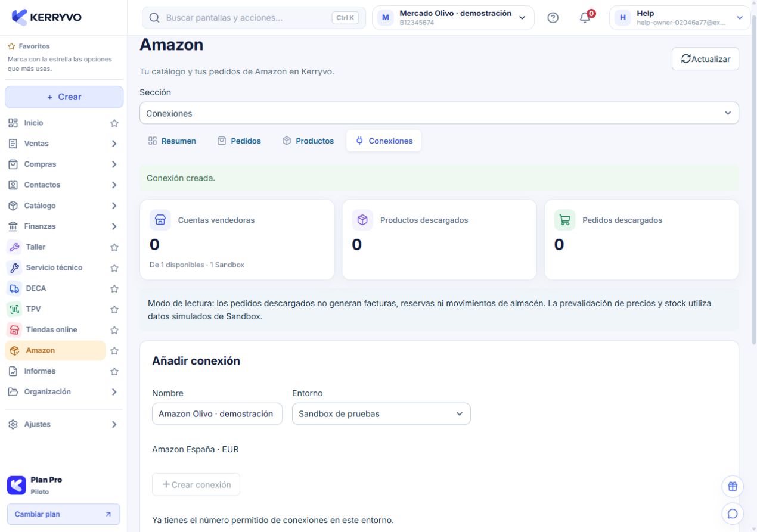This screenshot has width=757, height=532.
Task: Focus the Buscar pantallas y acciones field
Action: point(254,18)
